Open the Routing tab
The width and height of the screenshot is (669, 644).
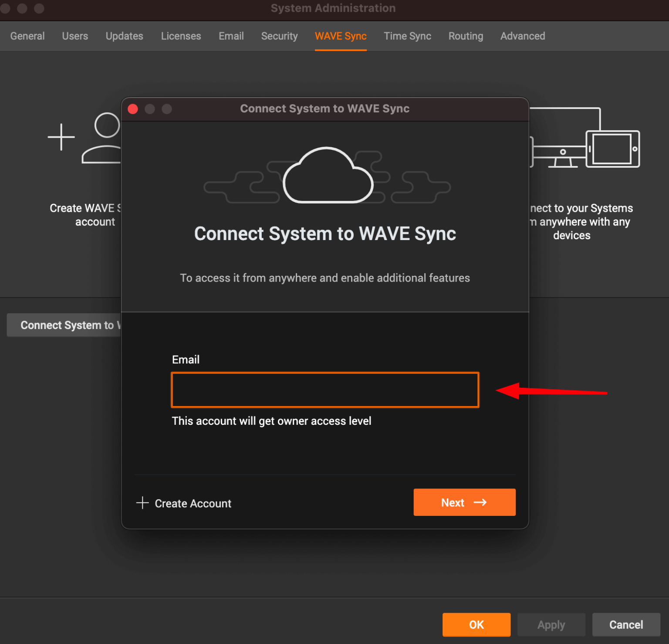coord(466,36)
